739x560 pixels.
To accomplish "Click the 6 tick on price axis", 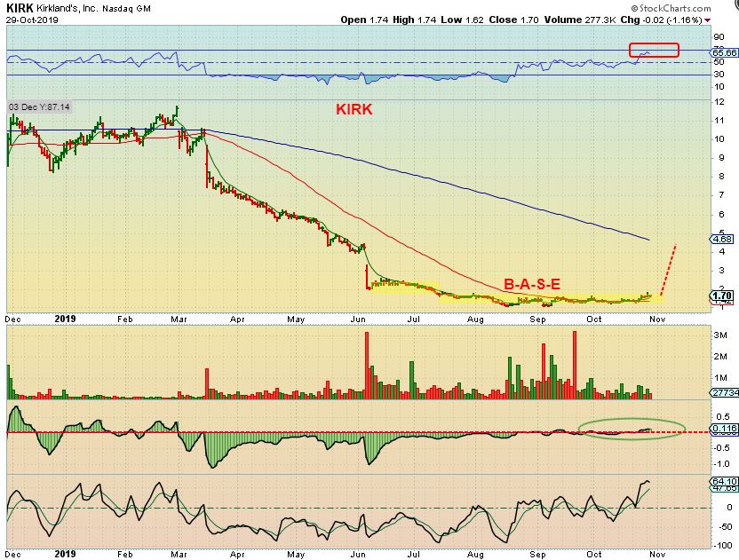I will pyautogui.click(x=721, y=214).
